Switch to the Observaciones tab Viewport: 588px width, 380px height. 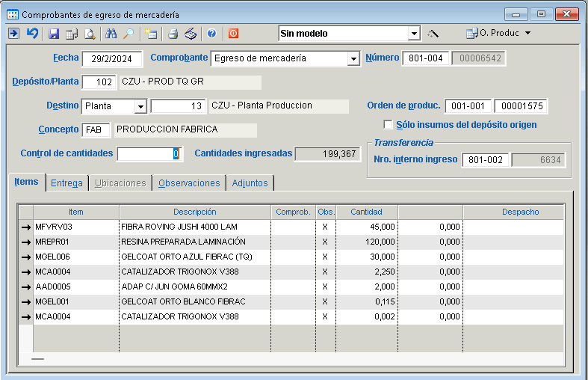tap(189, 183)
